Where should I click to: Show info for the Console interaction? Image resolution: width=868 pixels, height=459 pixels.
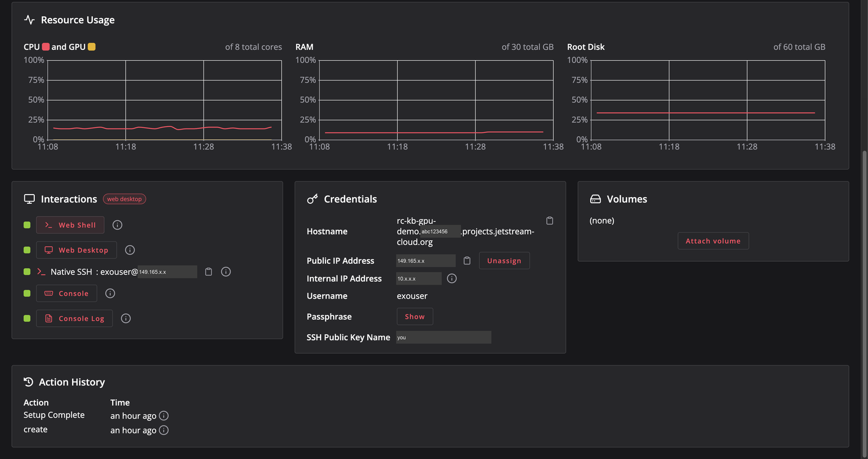pos(110,293)
